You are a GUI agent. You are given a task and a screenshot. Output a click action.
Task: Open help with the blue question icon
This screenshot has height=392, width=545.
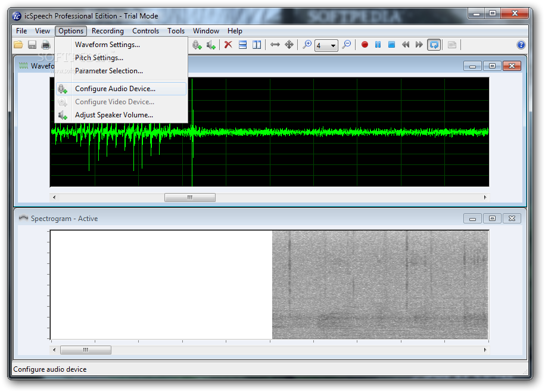click(x=521, y=45)
